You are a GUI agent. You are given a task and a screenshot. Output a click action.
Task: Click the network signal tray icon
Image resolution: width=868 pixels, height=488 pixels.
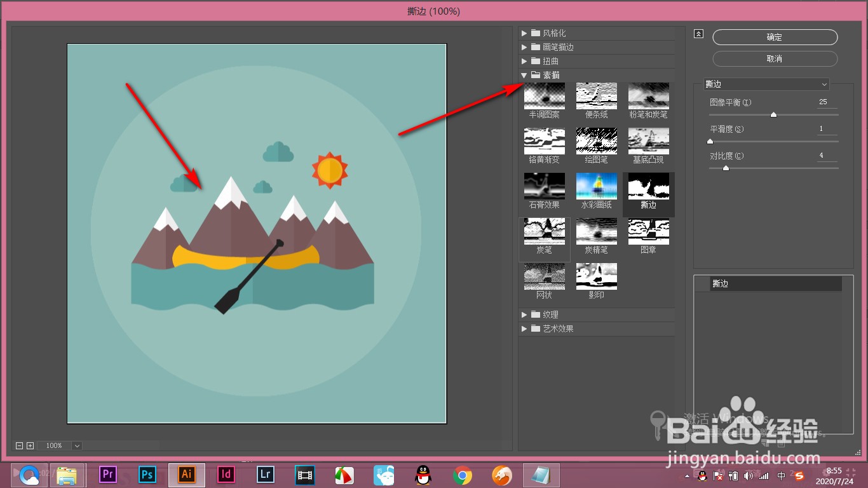764,475
